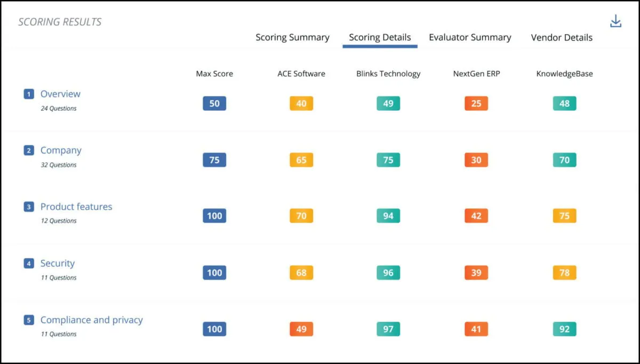
Task: Switch to the Scoring Summary tab
Action: [x=292, y=37]
